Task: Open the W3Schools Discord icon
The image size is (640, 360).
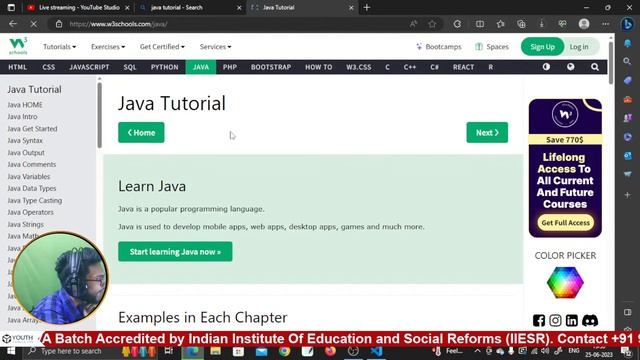Action: click(x=590, y=320)
